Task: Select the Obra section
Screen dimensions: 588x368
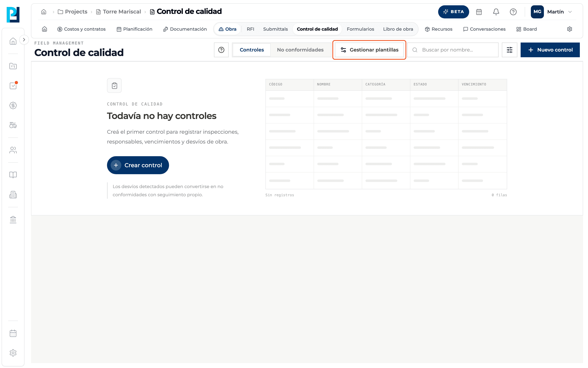Action: (x=227, y=29)
